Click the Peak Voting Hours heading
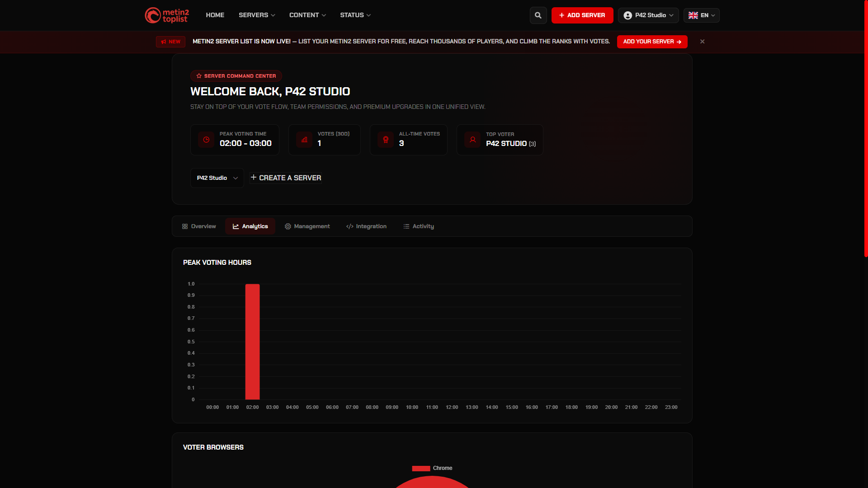This screenshot has width=868, height=488. (217, 263)
